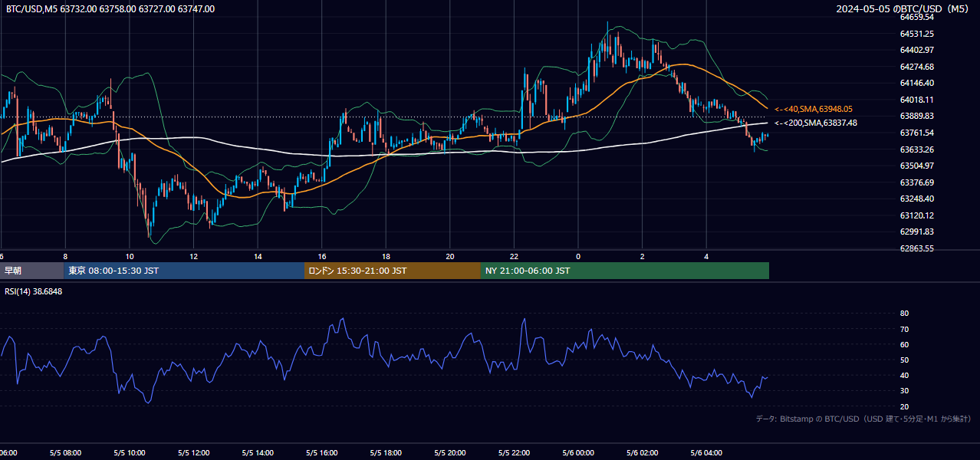Screen dimensions: 980x460
Task: Click bottom time label 5/5 10:00
Action: (130, 453)
